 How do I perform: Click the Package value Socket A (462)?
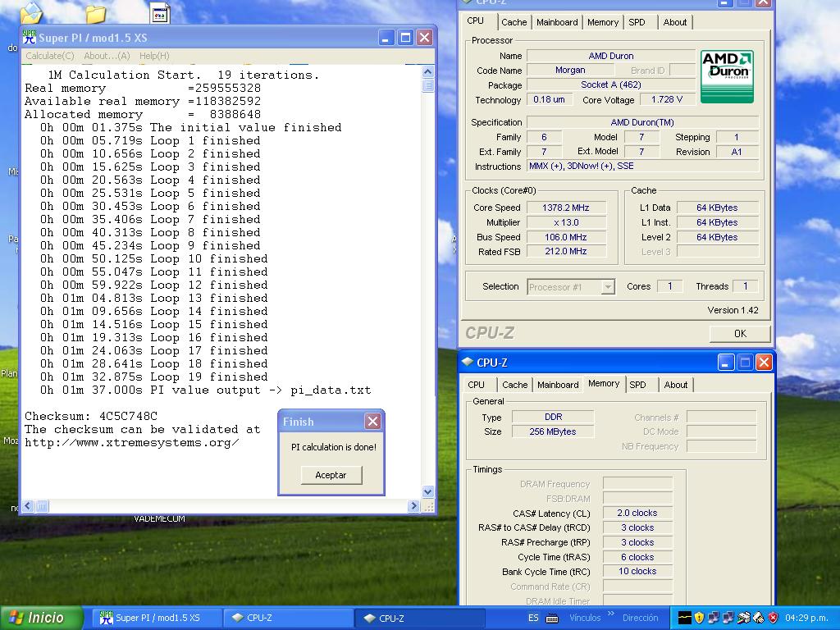610,84
